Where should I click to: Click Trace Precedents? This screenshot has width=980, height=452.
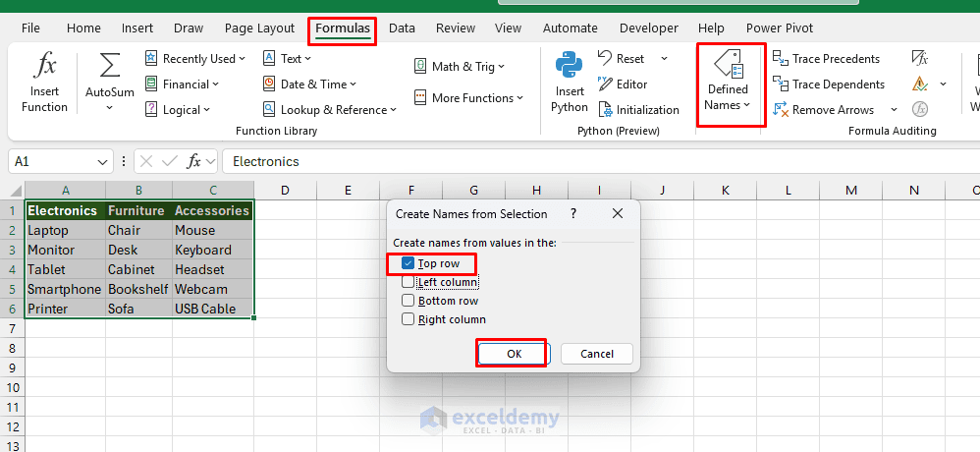click(826, 59)
